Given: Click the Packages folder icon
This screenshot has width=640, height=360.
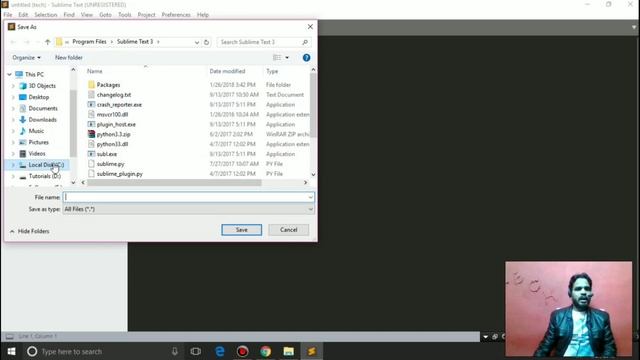Looking at the screenshot, I should (91, 84).
